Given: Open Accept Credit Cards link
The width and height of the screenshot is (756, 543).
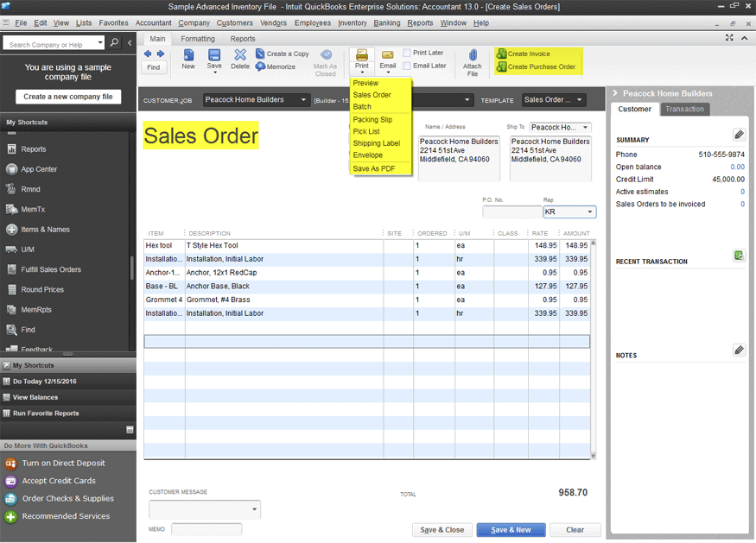Looking at the screenshot, I should pyautogui.click(x=59, y=481).
